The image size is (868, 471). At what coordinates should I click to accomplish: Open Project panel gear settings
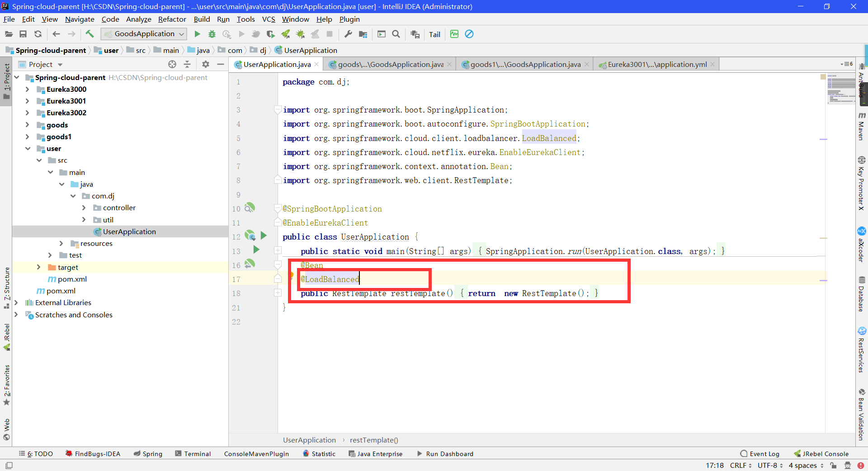click(x=206, y=64)
